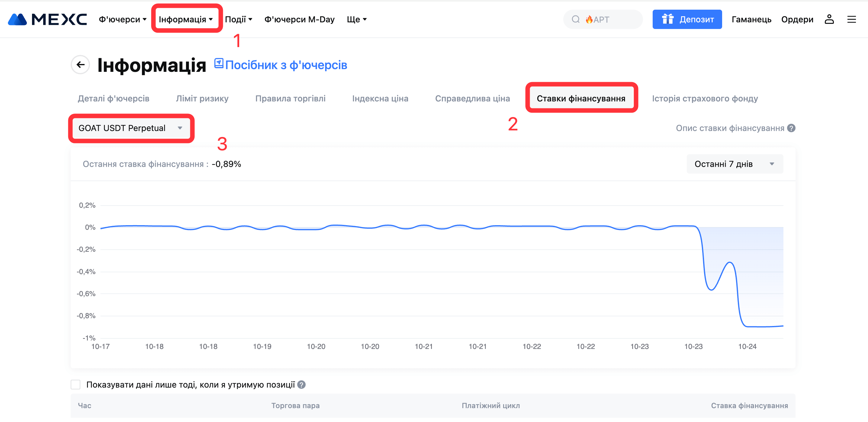Click the back arrow icon
Image resolution: width=868 pixels, height=422 pixels.
[80, 65]
